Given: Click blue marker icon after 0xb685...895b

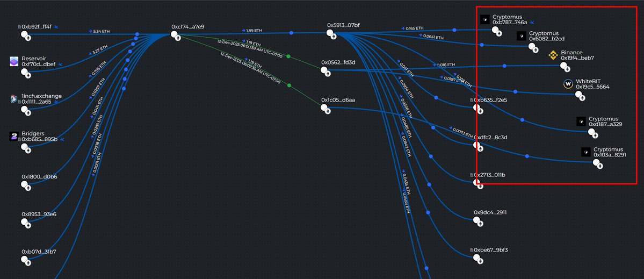Looking at the screenshot, I should point(62,139).
